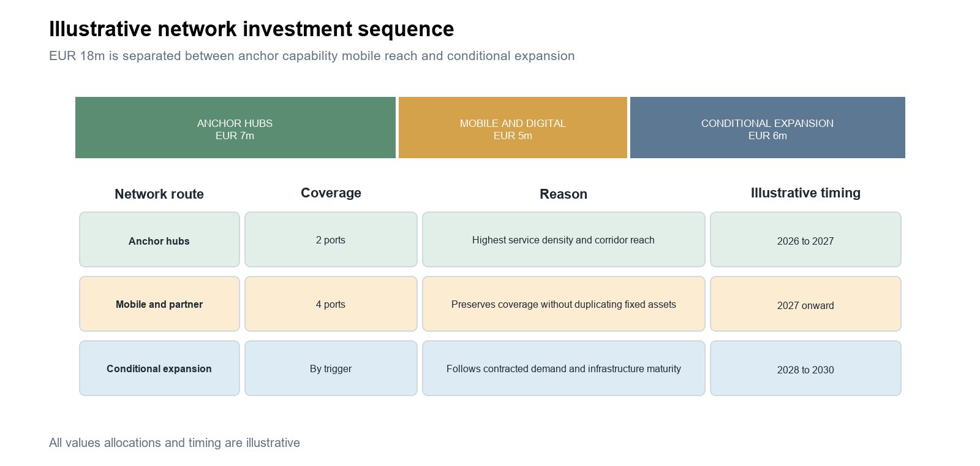Select the slide title Illustrative network investment sequence

click(x=251, y=29)
